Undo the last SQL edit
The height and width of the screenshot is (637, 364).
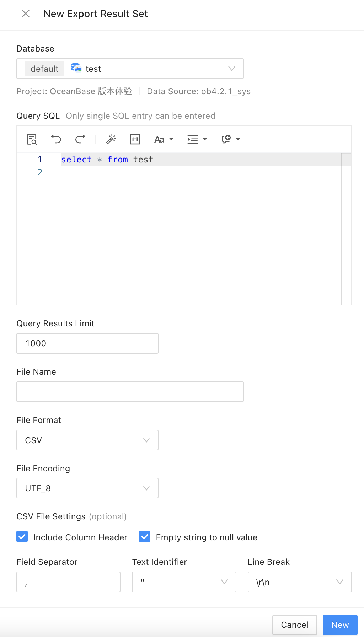click(56, 139)
